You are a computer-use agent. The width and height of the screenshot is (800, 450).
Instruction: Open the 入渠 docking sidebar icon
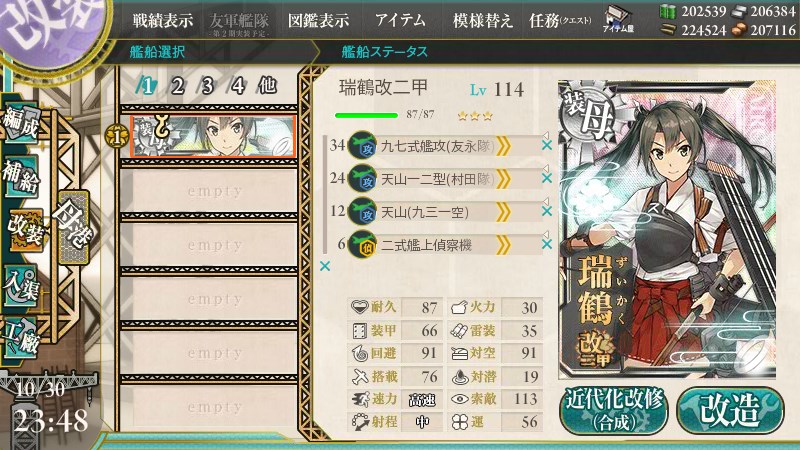tap(22, 285)
